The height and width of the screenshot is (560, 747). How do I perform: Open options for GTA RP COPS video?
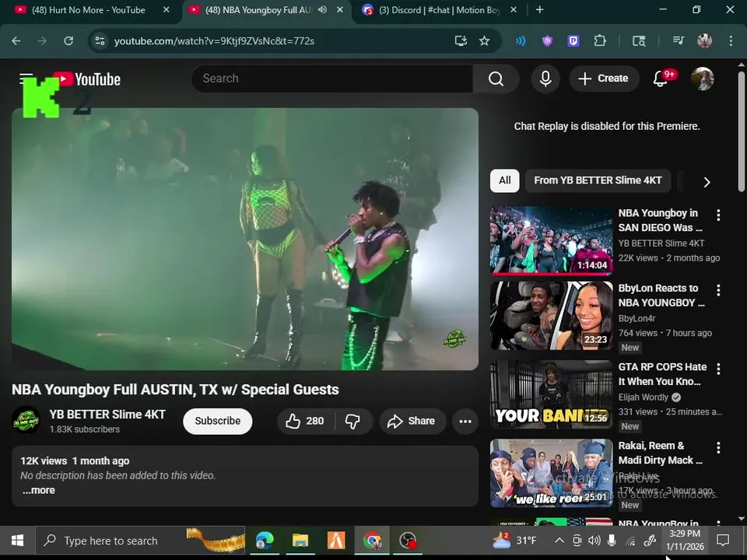(x=718, y=369)
